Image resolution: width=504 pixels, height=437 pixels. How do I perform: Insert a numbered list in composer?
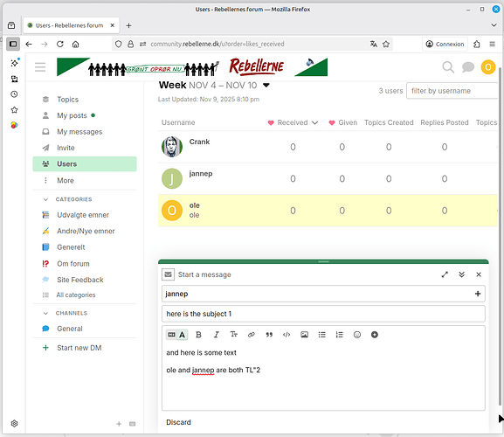(x=340, y=335)
